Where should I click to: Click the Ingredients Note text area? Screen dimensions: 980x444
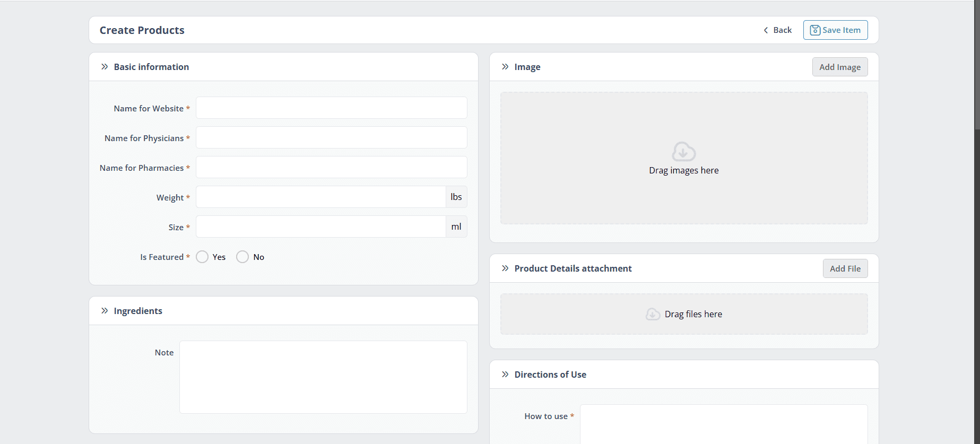click(x=323, y=377)
